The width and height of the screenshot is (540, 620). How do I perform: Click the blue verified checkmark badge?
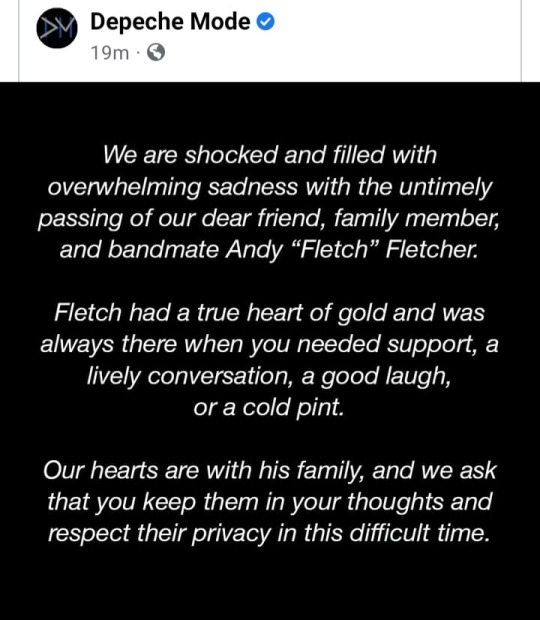266,22
